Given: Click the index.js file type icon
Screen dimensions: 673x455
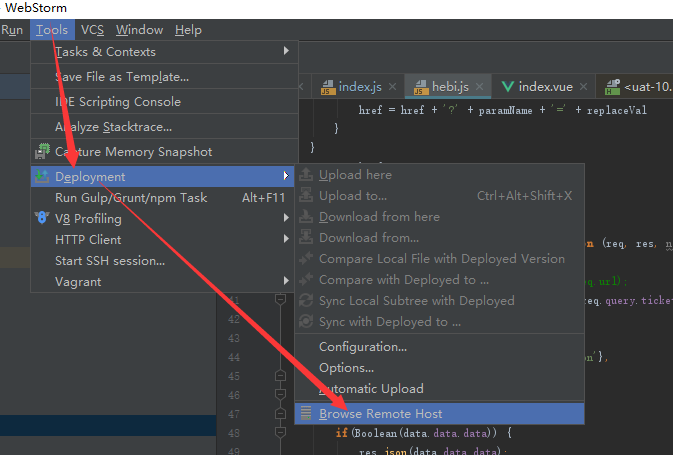Looking at the screenshot, I should [328, 87].
